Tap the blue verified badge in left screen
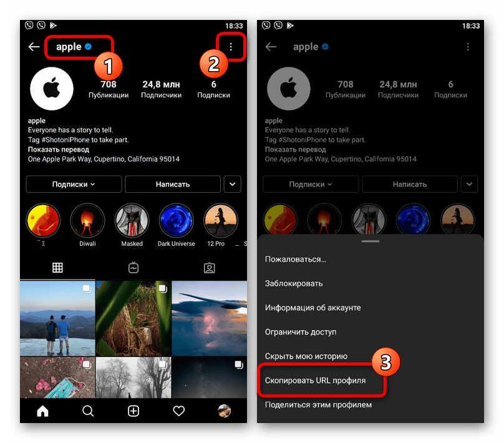The width and height of the screenshot is (504, 443). tap(88, 47)
